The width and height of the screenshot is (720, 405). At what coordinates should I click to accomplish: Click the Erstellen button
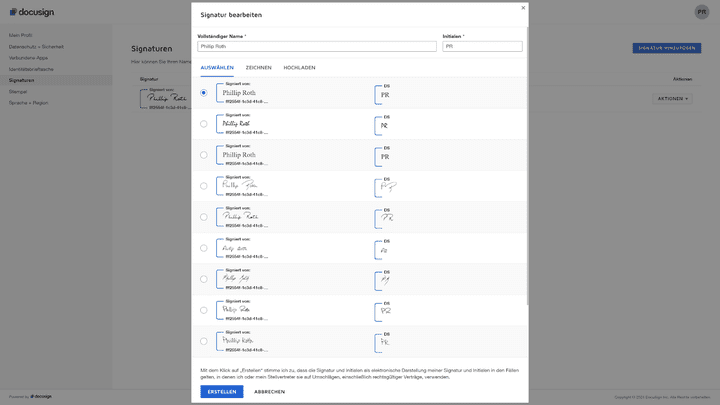[222, 391]
